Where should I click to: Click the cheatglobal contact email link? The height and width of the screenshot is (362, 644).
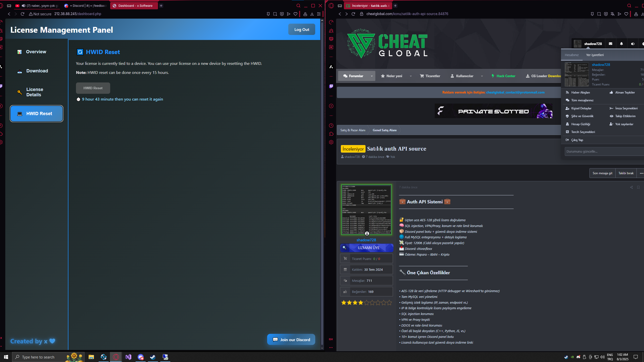click(515, 92)
